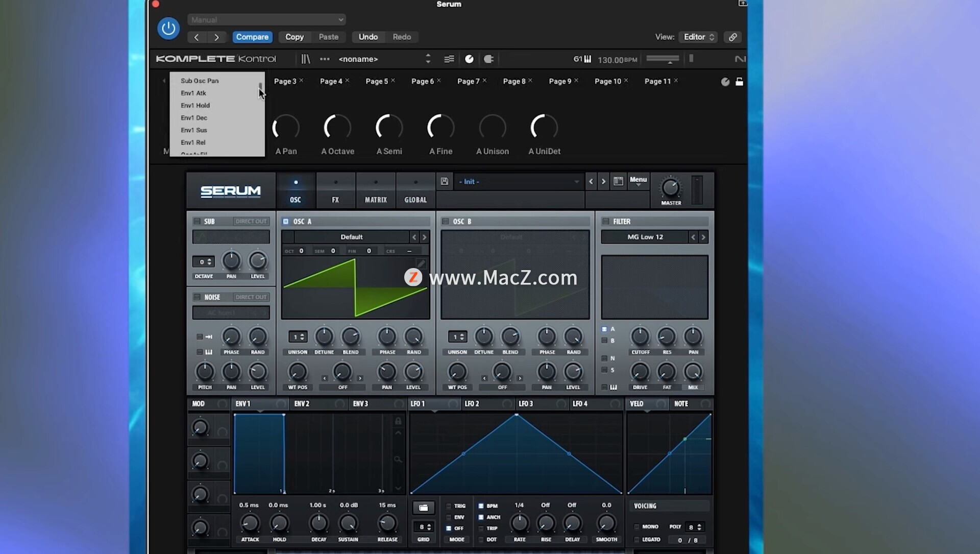Image resolution: width=980 pixels, height=554 pixels.
Task: Click the 130.00 BPM tempo field
Action: pos(617,60)
